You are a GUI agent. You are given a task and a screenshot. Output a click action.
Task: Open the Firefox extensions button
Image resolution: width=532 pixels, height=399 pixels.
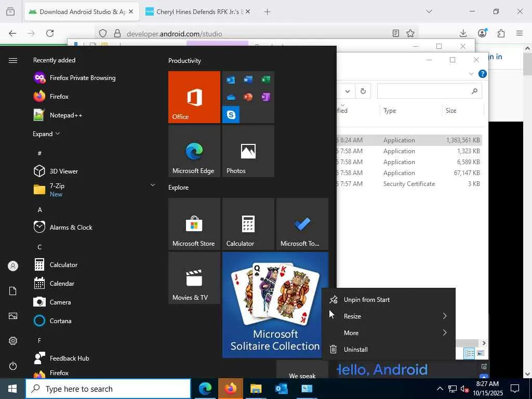tap(501, 33)
